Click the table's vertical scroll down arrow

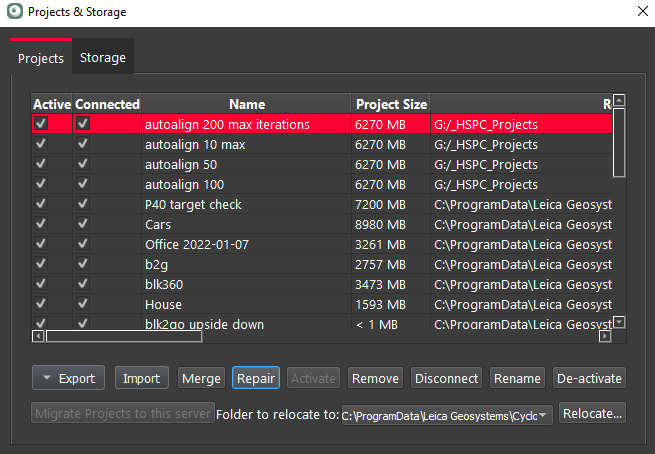click(x=619, y=322)
